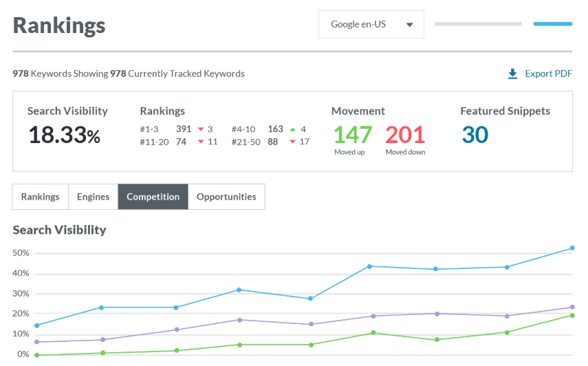
Task: Click the 147 Moved up number
Action: pos(353,134)
